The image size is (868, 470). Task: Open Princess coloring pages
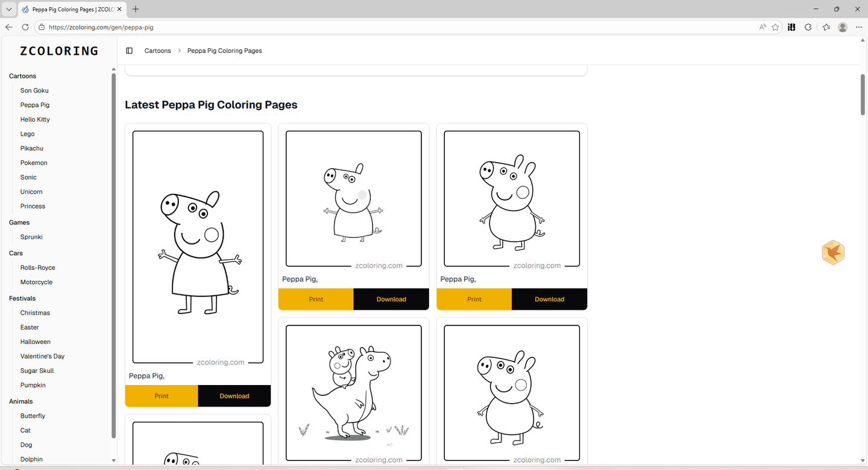(33, 206)
